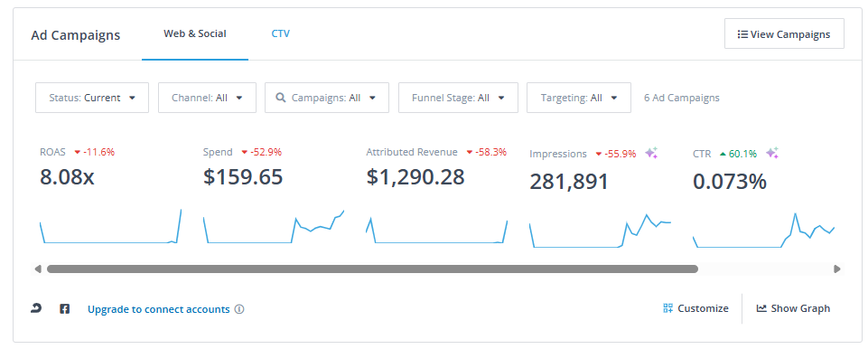868x349 pixels.
Task: Open the Targeting: All dropdown
Action: click(578, 98)
